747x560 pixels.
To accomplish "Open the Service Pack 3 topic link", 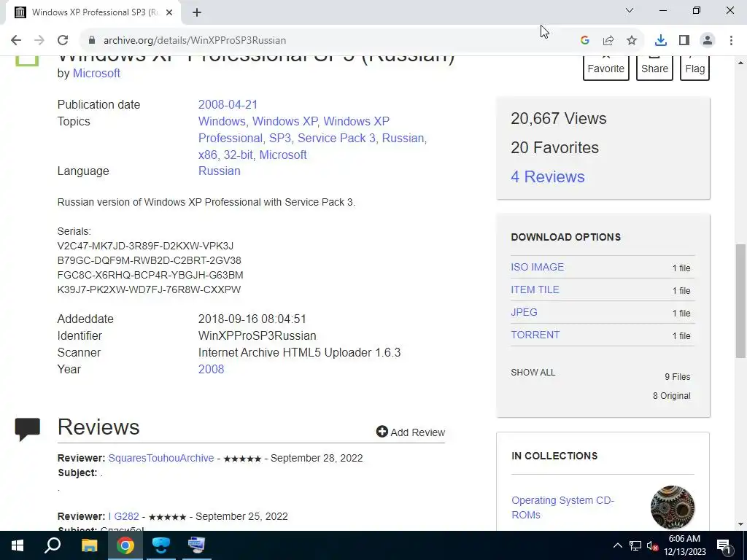I will [336, 138].
